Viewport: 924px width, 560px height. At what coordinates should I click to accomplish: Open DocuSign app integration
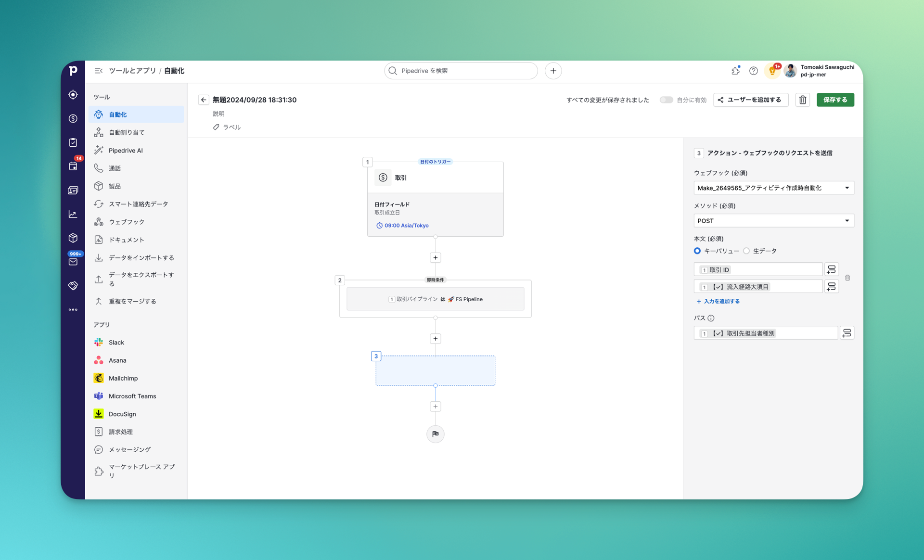[136, 414]
